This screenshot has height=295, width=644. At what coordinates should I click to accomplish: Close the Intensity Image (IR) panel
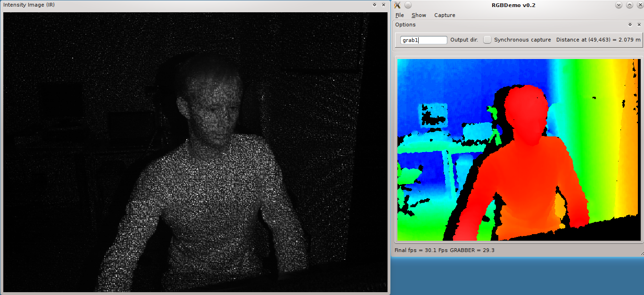pyautogui.click(x=383, y=5)
